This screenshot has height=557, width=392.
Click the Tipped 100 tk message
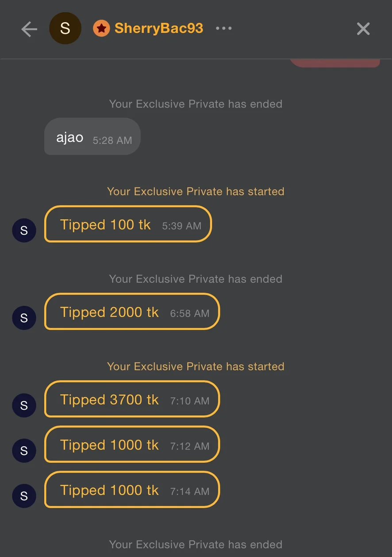tap(128, 224)
